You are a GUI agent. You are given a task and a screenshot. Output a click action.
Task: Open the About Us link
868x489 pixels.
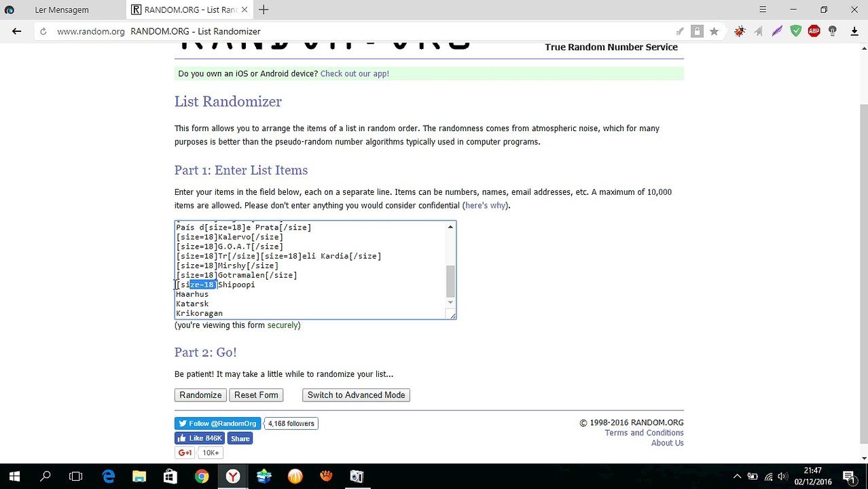667,443
